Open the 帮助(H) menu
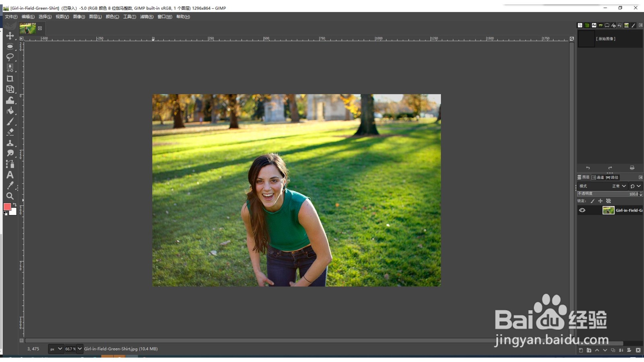644x362 pixels. tap(183, 17)
